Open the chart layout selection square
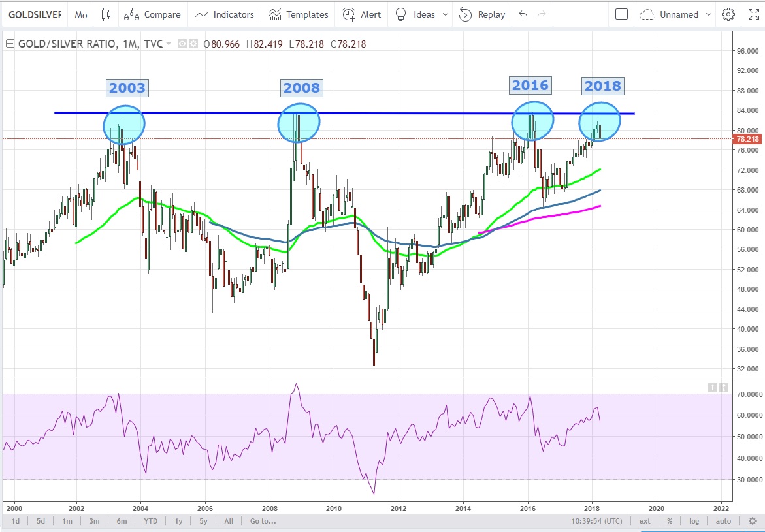The height and width of the screenshot is (532, 765). point(622,14)
